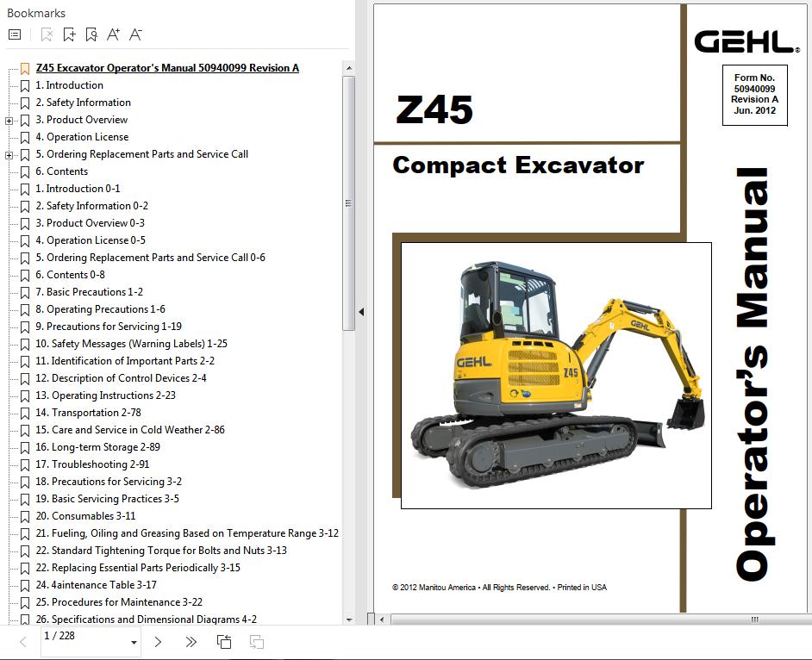Select 21. Fueling, Oiling and Greasing bookmark
The width and height of the screenshot is (812, 660).
(187, 533)
